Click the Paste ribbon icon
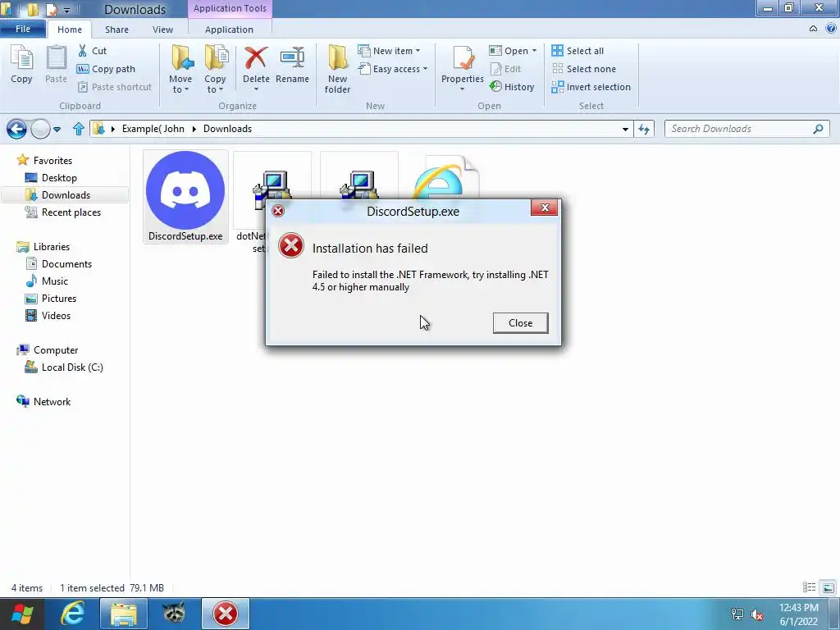This screenshot has width=840, height=630. (57, 64)
